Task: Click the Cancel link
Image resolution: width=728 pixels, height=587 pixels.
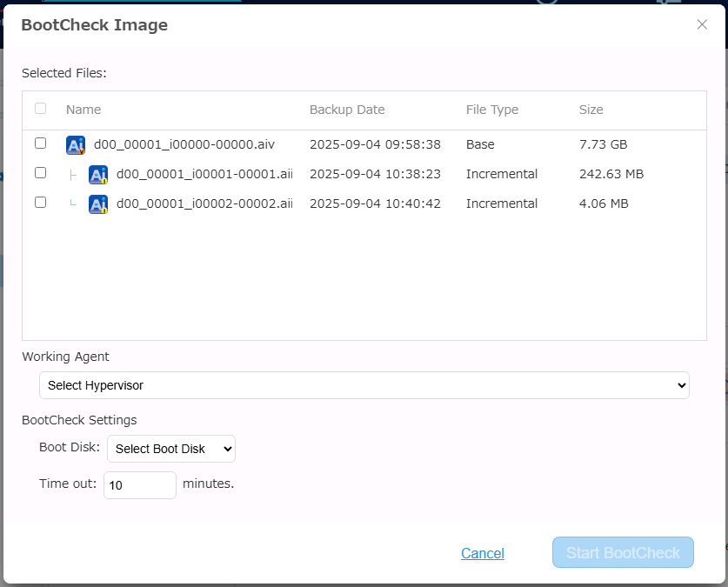Action: pyautogui.click(x=483, y=553)
